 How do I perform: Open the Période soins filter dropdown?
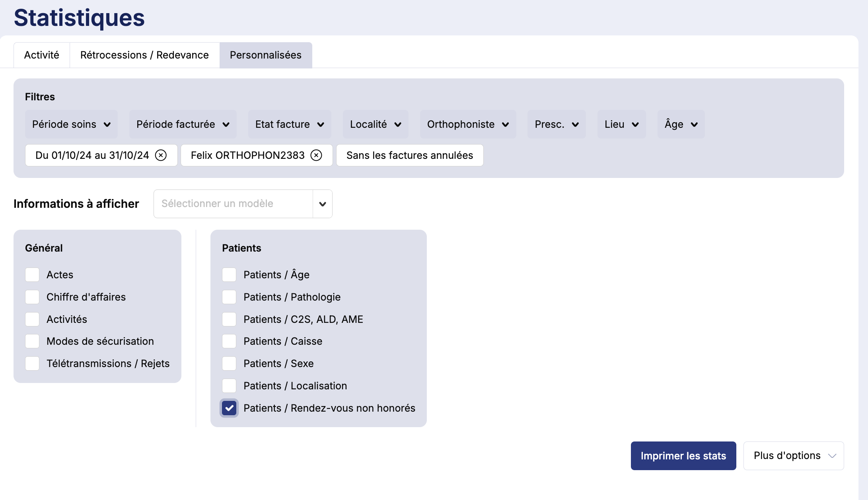point(71,124)
